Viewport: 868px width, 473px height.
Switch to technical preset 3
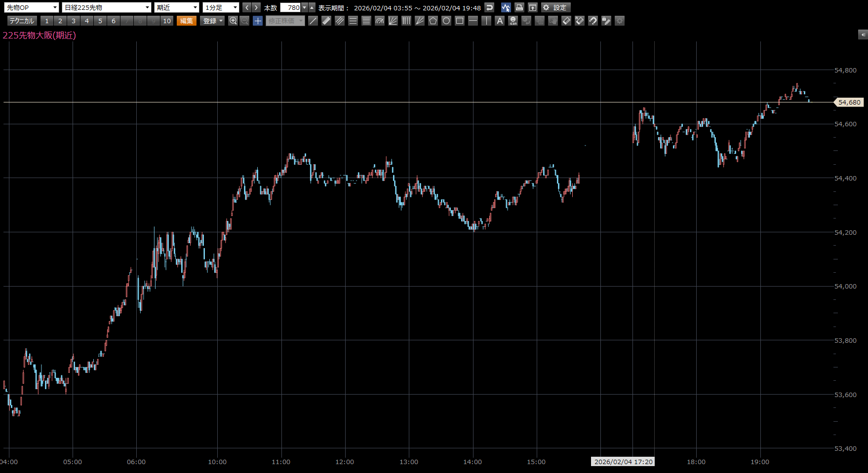tap(74, 21)
